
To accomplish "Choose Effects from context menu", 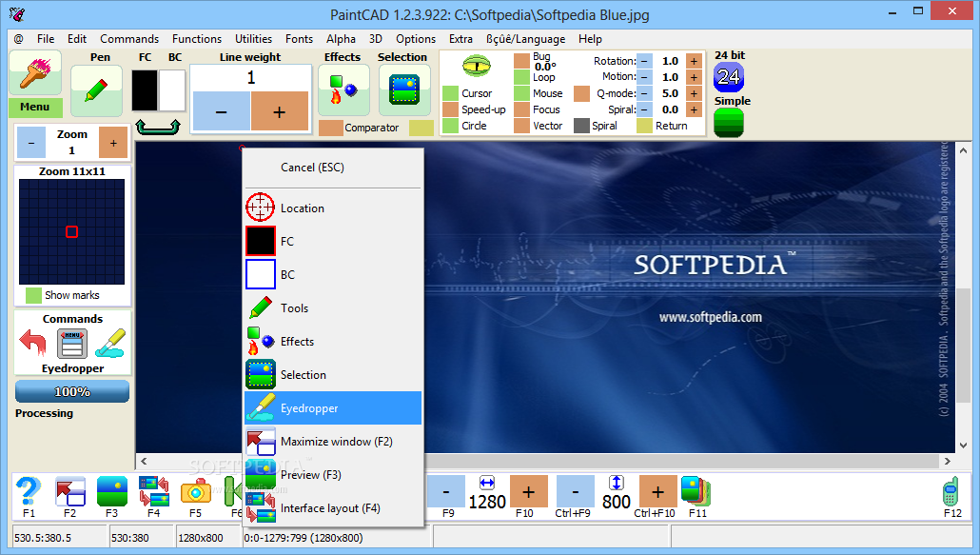I will point(333,341).
